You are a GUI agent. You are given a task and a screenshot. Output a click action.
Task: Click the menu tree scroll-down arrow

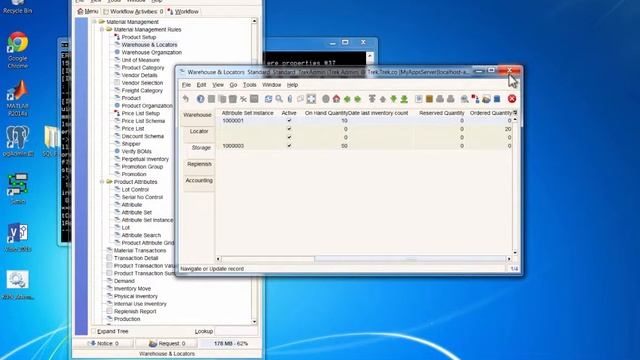[254, 322]
